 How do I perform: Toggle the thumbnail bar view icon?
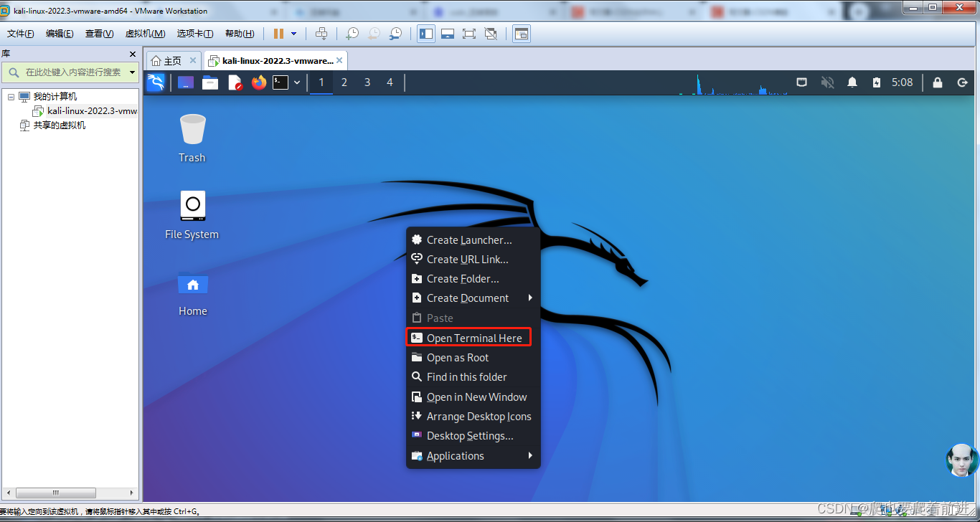448,34
